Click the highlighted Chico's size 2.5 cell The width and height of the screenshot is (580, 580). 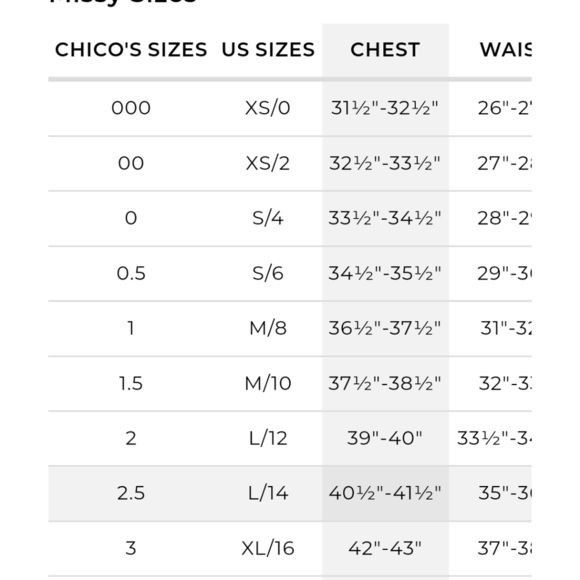coord(131,493)
